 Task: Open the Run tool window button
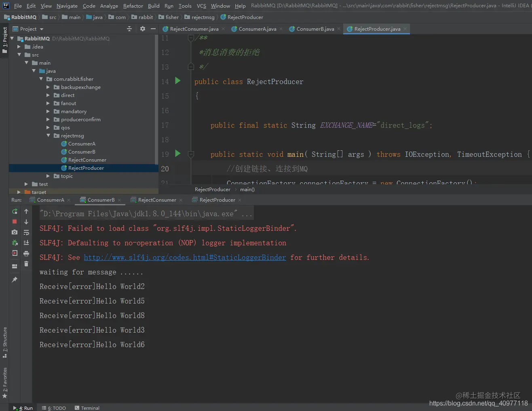click(x=23, y=408)
